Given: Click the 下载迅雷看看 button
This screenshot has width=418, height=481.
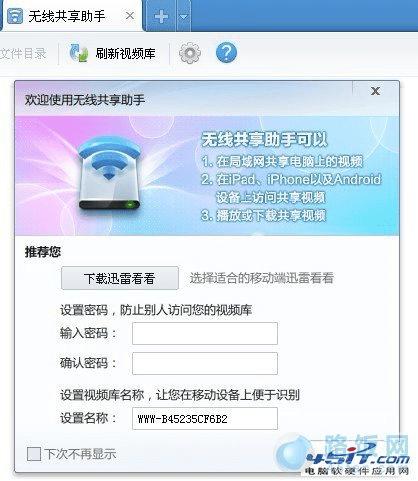Looking at the screenshot, I should point(120,278).
